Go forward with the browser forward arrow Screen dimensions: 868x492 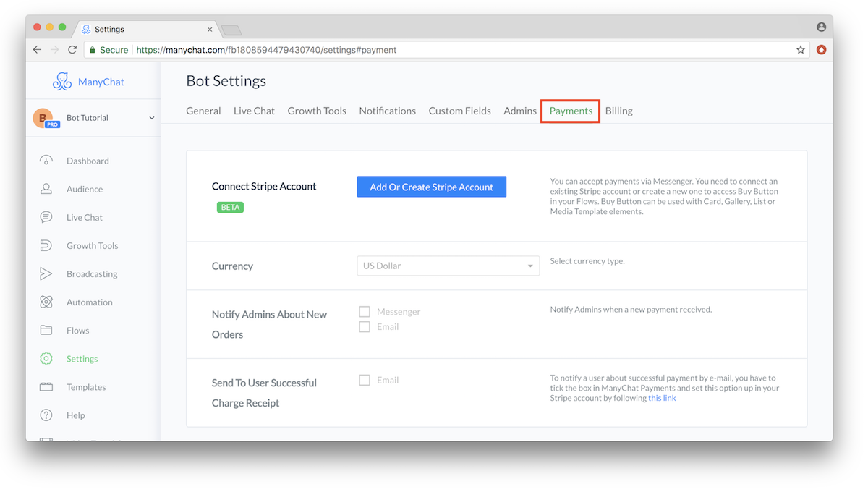tap(55, 50)
